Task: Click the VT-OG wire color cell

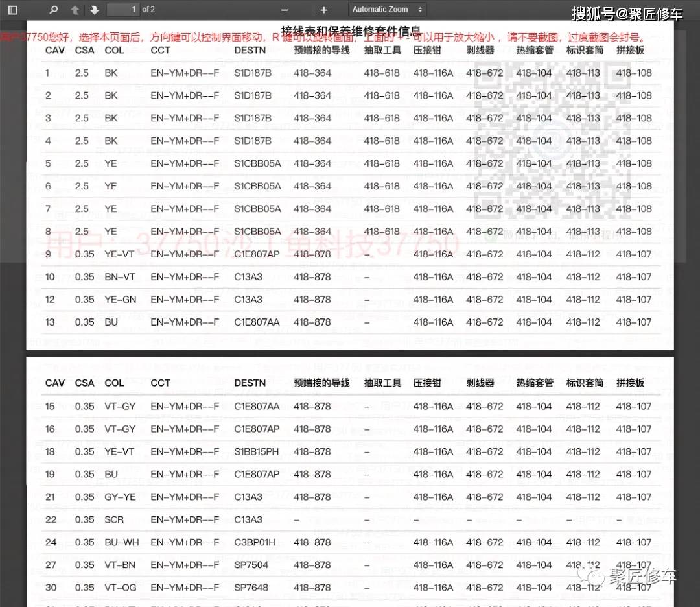Action: 121,588
